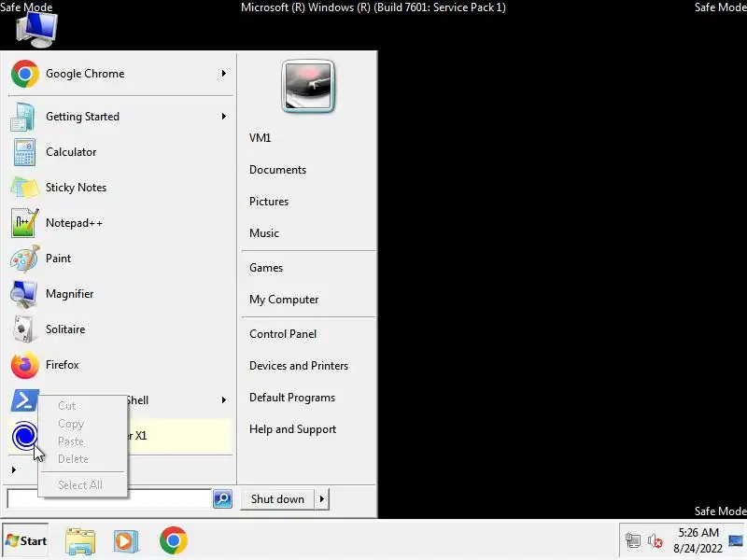Open Pictures library link
The height and width of the screenshot is (560, 747).
(x=269, y=202)
